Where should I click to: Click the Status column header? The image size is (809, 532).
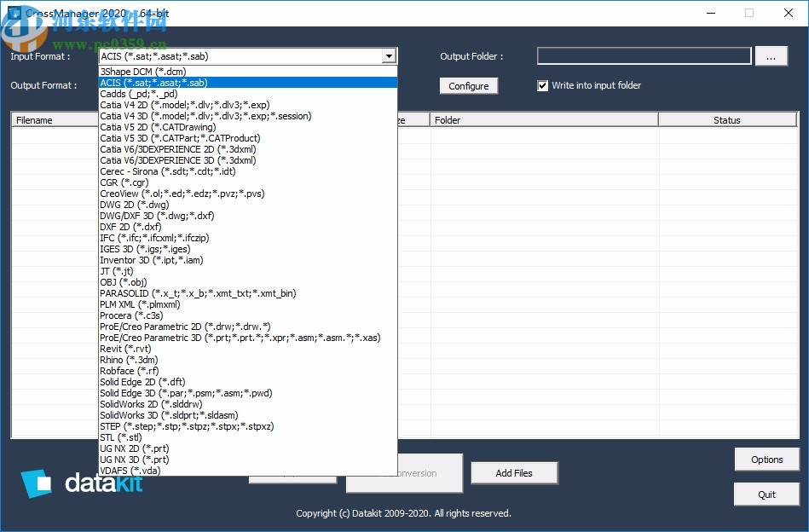[x=728, y=119]
